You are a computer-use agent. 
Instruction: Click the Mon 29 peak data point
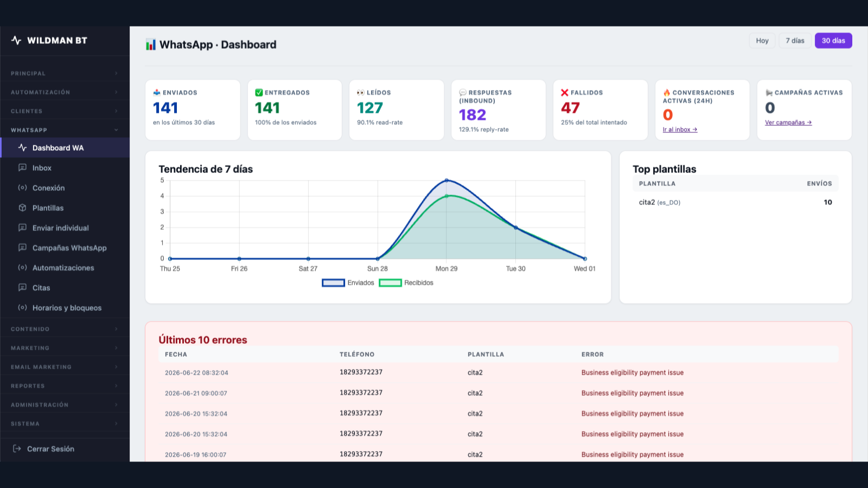pos(446,180)
